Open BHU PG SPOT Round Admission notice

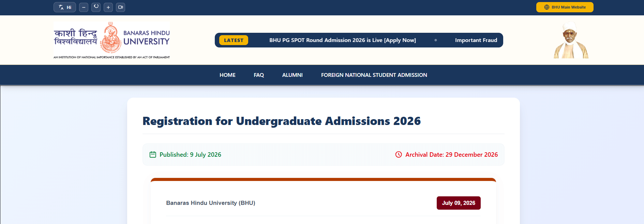[343, 40]
